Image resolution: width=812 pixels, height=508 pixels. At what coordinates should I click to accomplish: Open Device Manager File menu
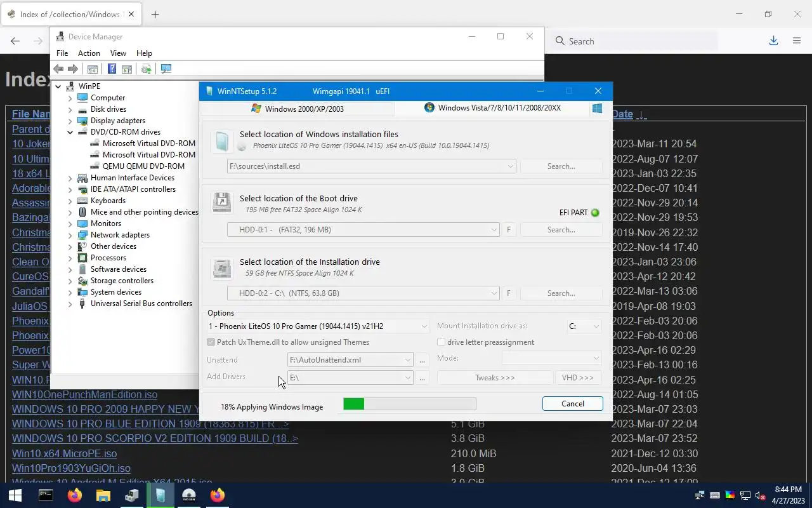click(62, 53)
